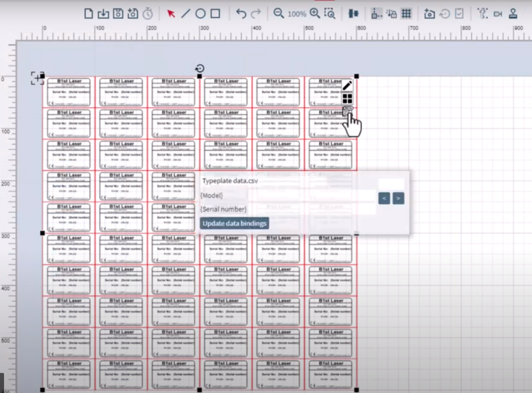This screenshot has width=532, height=393.
Task: Choose the line drawing tool
Action: point(185,14)
